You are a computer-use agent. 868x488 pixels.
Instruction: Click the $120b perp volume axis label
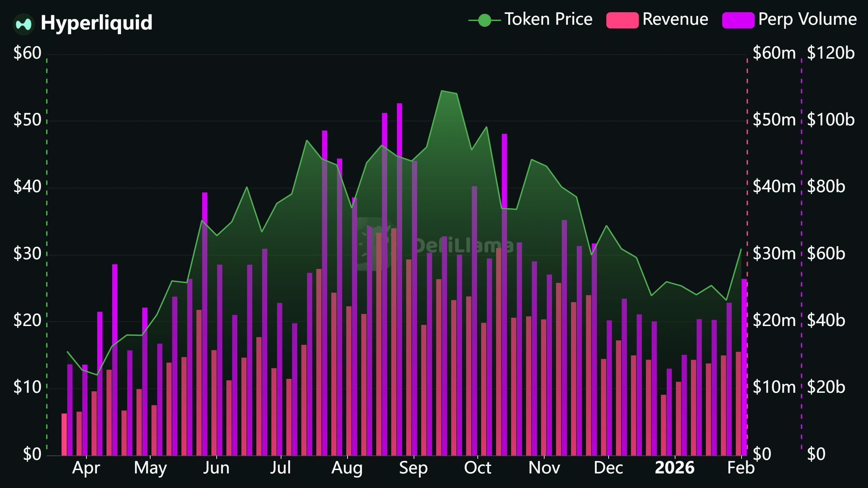(x=831, y=53)
